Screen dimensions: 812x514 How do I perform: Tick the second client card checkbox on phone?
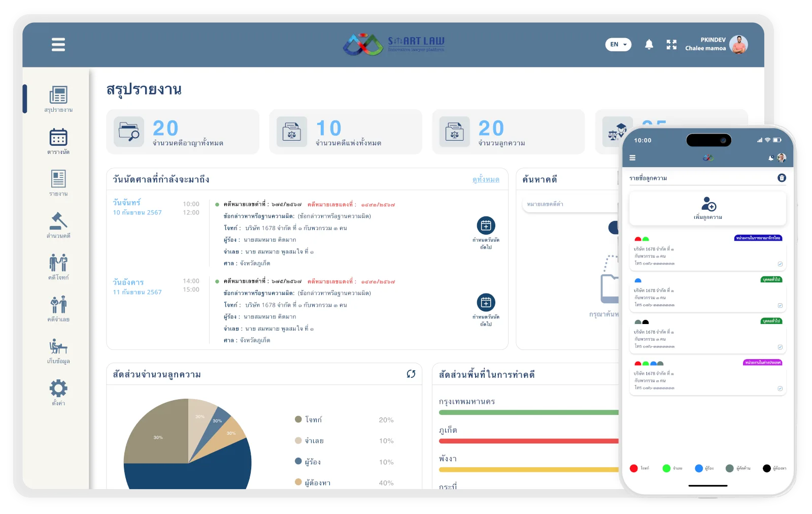click(780, 306)
